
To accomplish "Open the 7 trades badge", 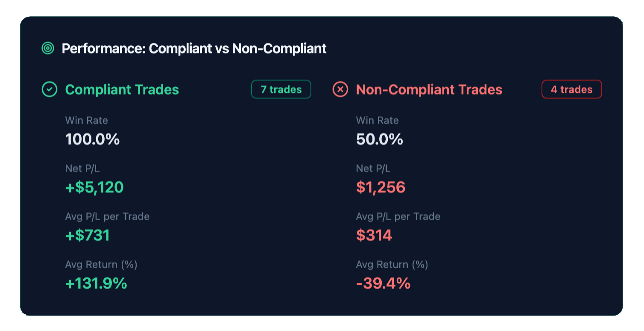I will tap(281, 89).
